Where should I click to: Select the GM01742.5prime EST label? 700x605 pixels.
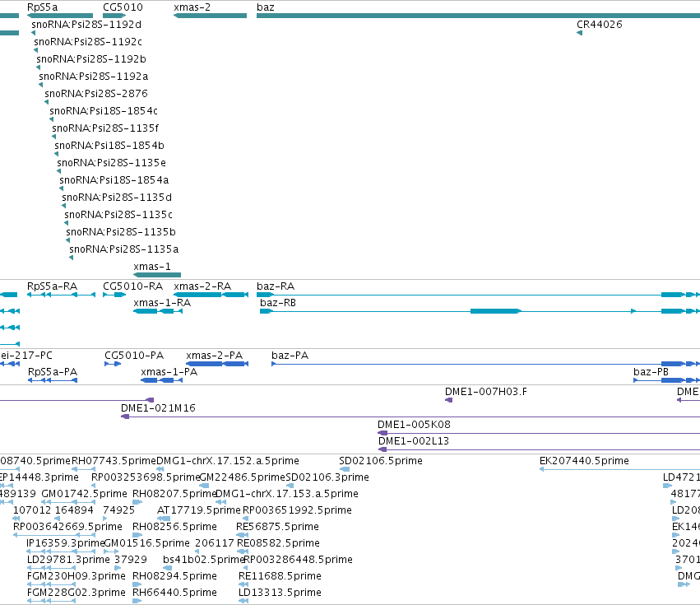point(85,494)
